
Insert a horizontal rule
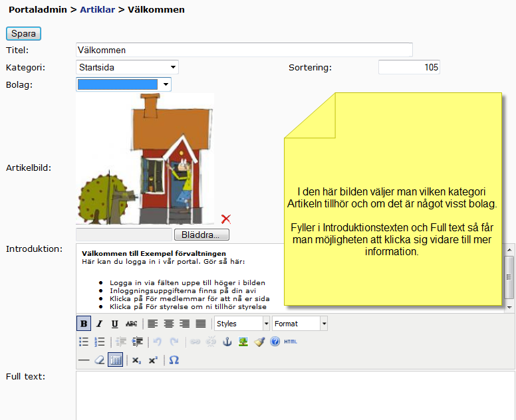84,360
